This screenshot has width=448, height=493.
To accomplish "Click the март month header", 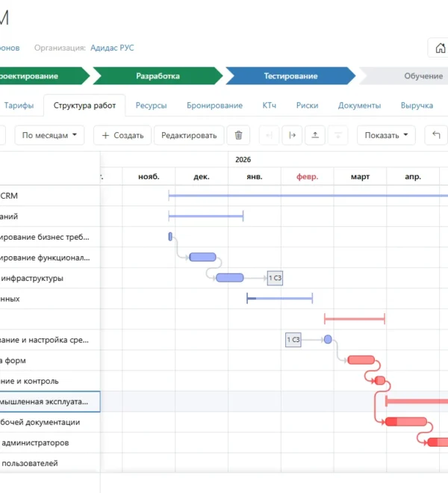I will (x=360, y=177).
